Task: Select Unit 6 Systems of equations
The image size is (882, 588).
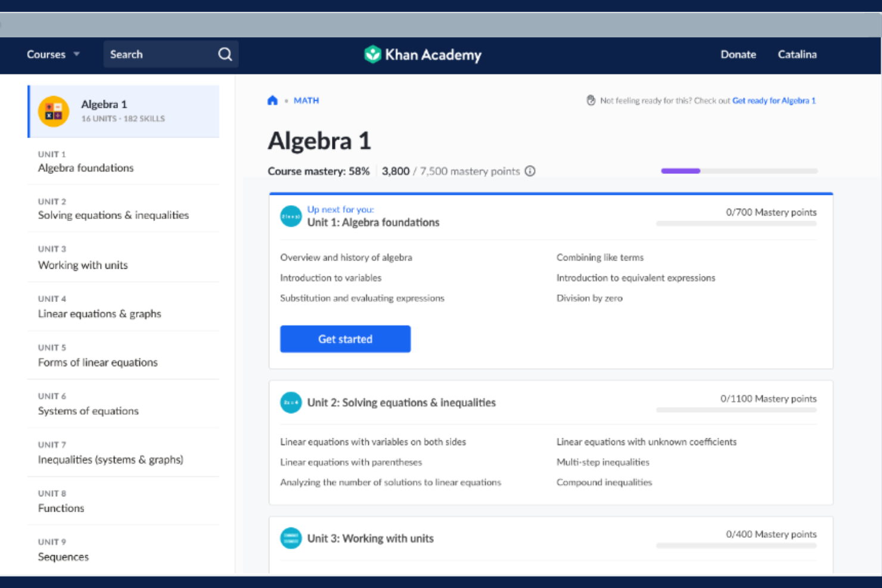Action: (123, 404)
